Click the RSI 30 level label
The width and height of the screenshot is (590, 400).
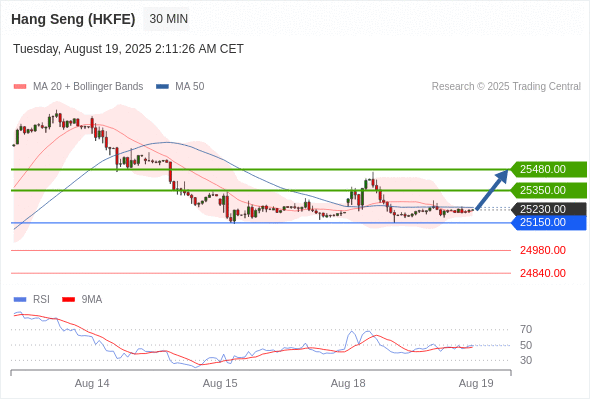coord(526,360)
